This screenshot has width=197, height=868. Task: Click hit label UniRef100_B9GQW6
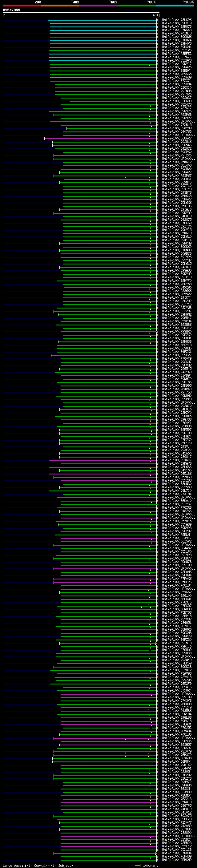tap(177, 37)
